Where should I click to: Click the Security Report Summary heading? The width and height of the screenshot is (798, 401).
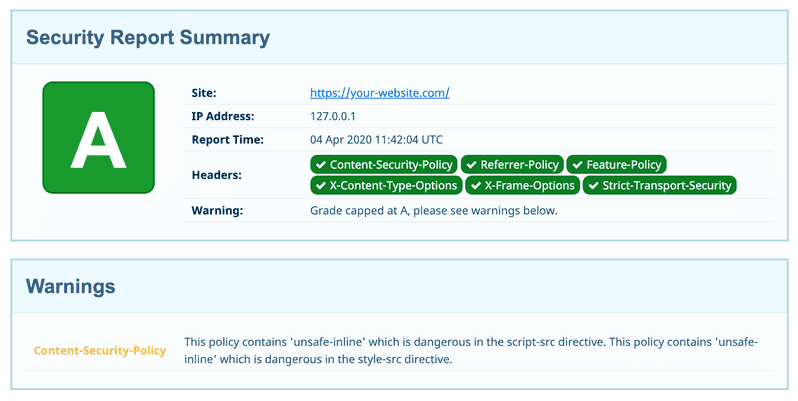click(x=147, y=38)
